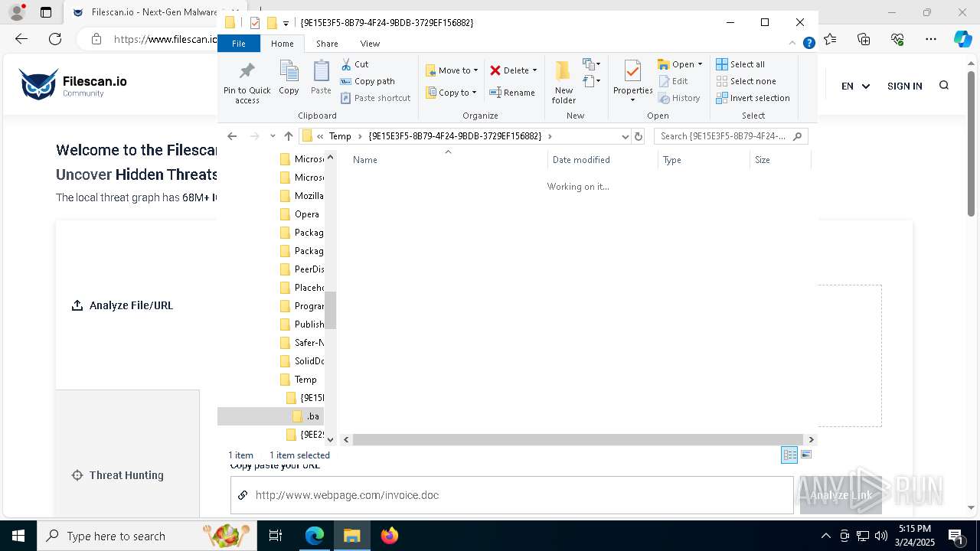Open the File ribbon tab
Image resolution: width=980 pixels, height=551 pixels.
click(x=239, y=44)
